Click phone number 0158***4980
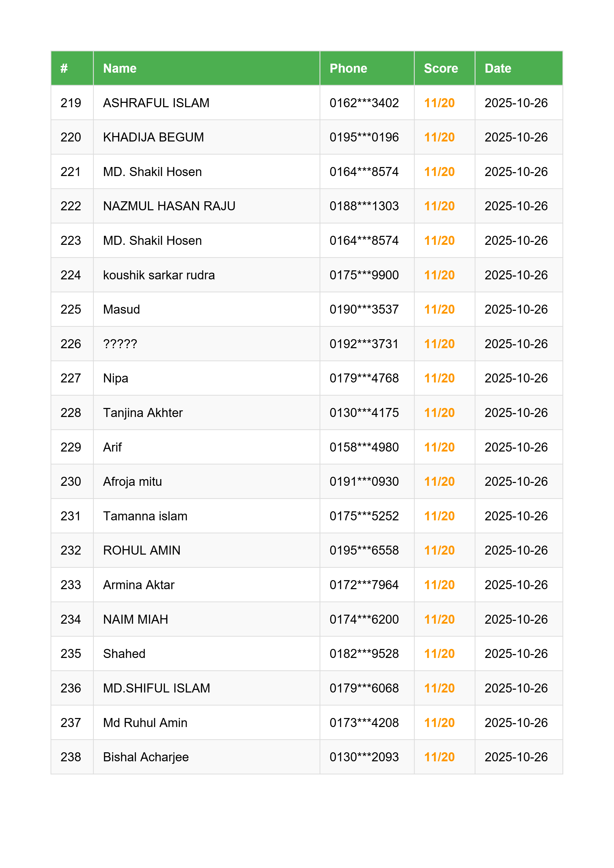This screenshot has width=614, height=868. [364, 447]
